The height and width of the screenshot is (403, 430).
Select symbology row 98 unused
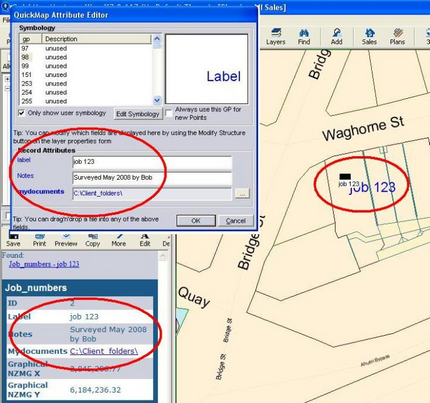tap(86, 57)
